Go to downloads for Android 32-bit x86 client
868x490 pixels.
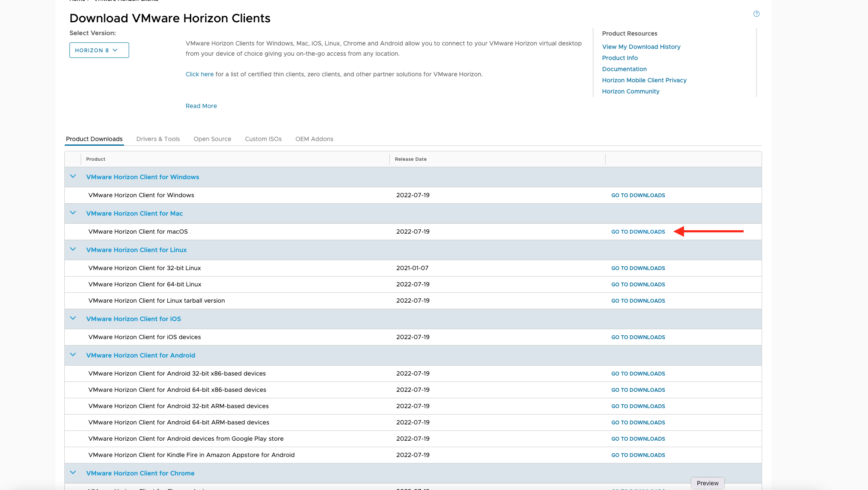[638, 374]
